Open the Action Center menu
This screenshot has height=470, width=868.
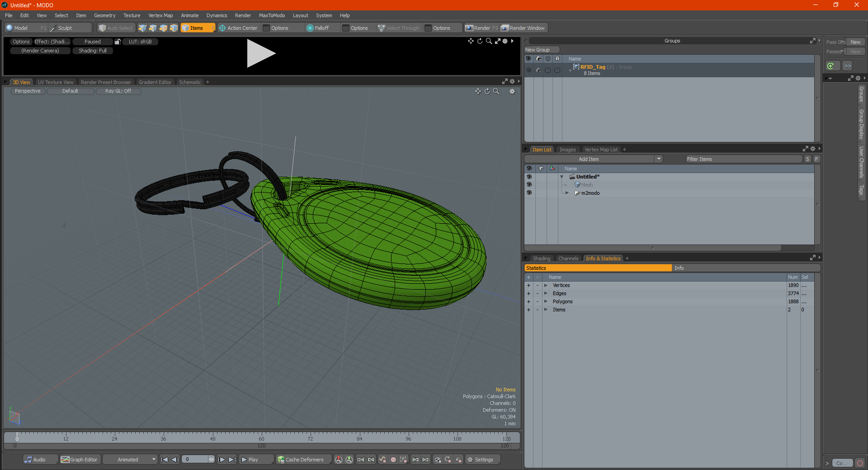[239, 28]
